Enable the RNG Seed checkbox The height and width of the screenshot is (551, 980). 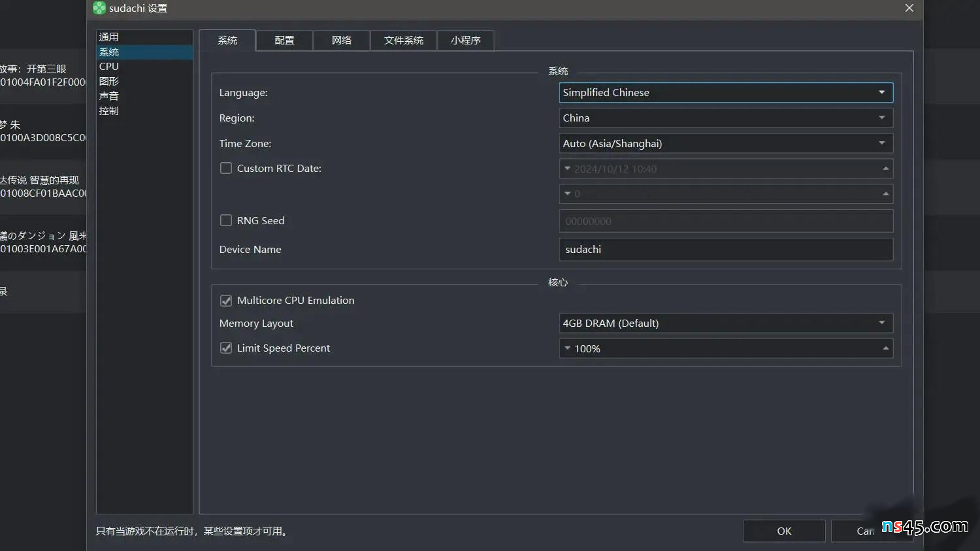226,221
